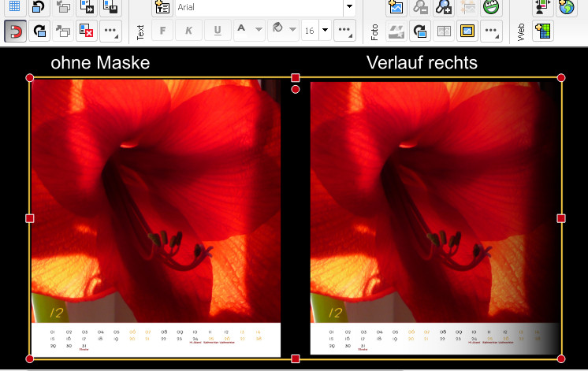Toggle the grid display icon
Viewport: 588px width, 371px height.
point(15,6)
